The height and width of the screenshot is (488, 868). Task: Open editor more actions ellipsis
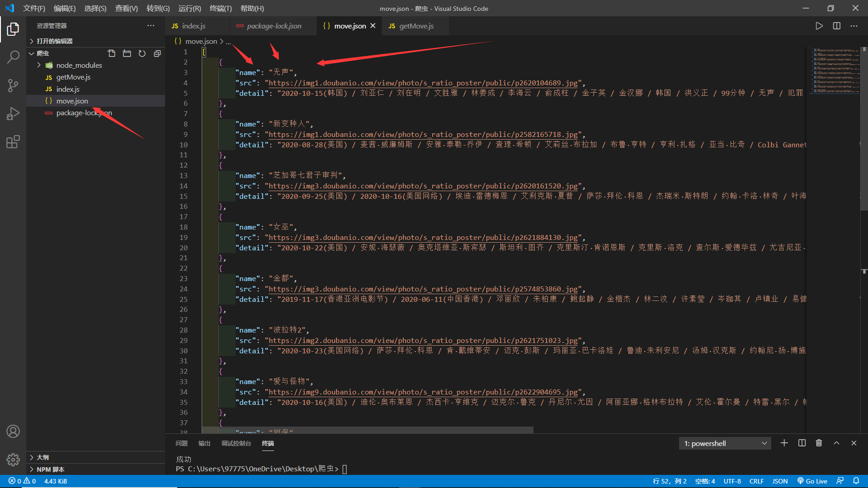click(854, 26)
